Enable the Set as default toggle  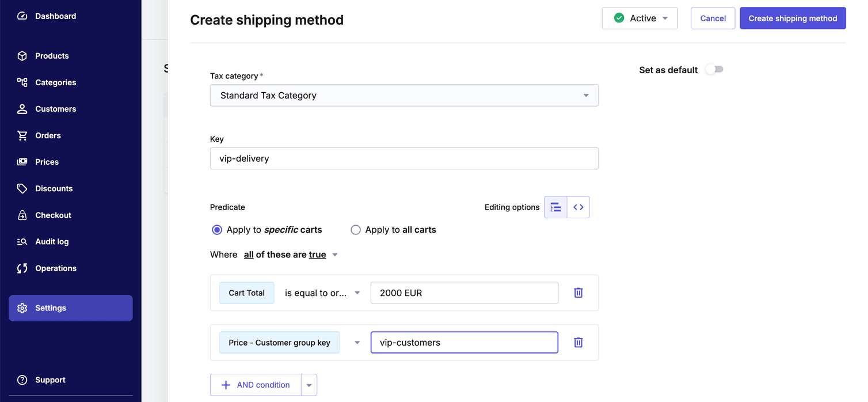(714, 69)
